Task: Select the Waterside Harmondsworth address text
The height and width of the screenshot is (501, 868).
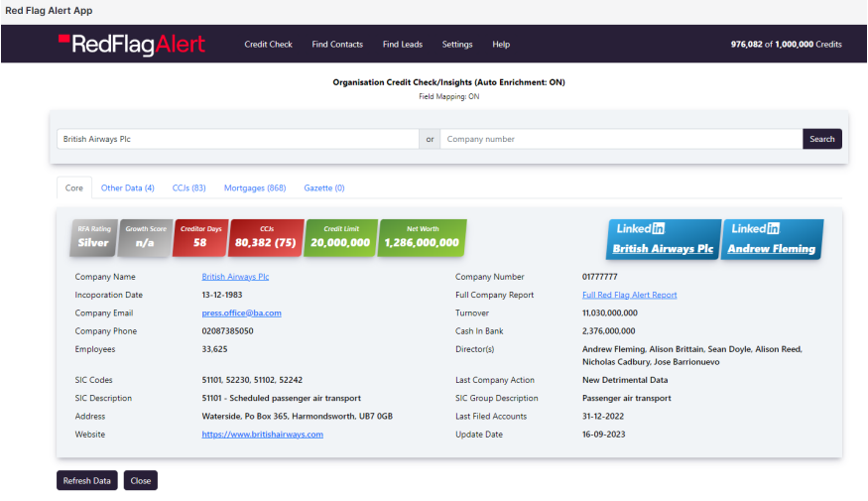Action: tap(298, 417)
